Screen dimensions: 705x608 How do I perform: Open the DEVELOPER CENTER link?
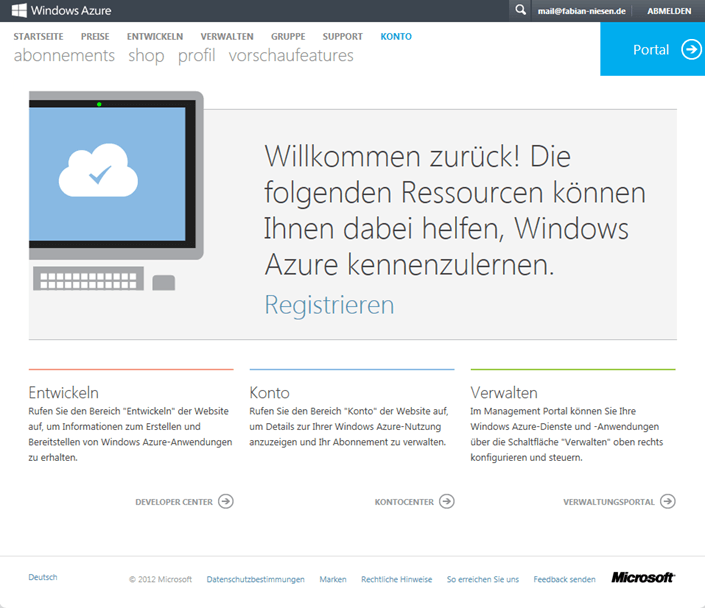coord(174,502)
